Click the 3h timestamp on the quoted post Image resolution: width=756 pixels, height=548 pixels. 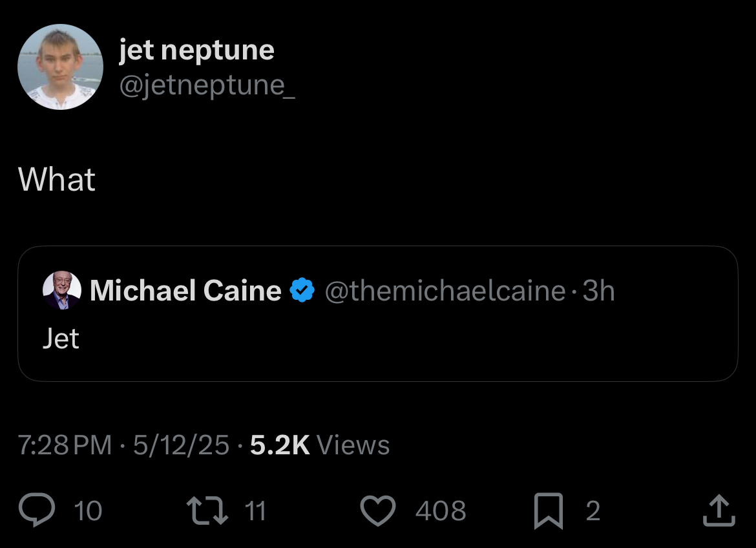tap(598, 291)
